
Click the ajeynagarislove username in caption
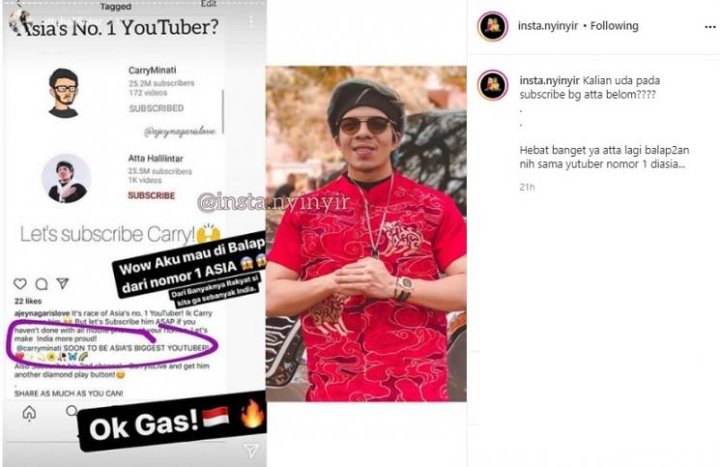click(42, 313)
